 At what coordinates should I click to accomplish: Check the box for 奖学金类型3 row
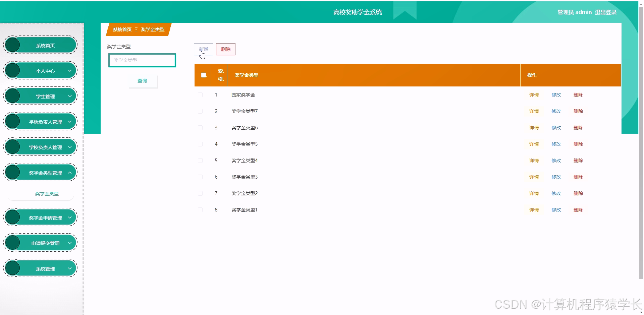coord(200,177)
